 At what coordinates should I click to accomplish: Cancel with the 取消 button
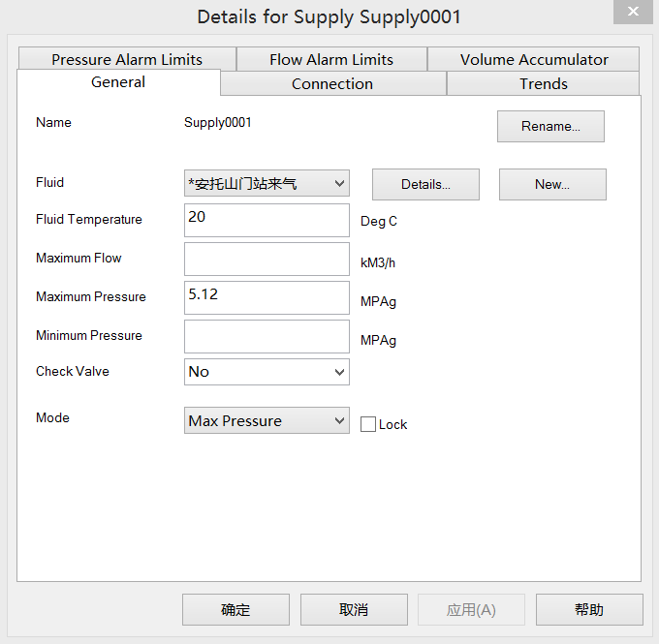pyautogui.click(x=354, y=609)
